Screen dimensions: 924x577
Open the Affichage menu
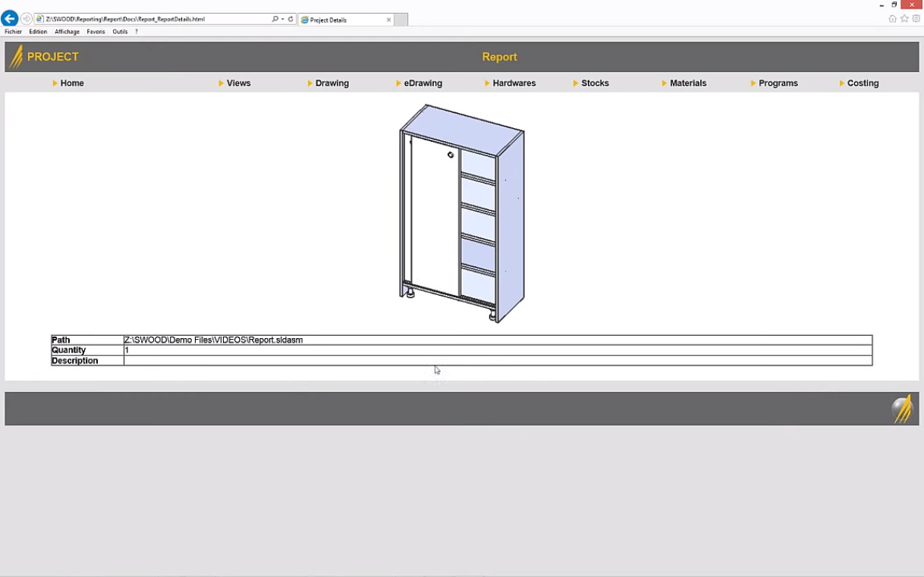pyautogui.click(x=67, y=32)
